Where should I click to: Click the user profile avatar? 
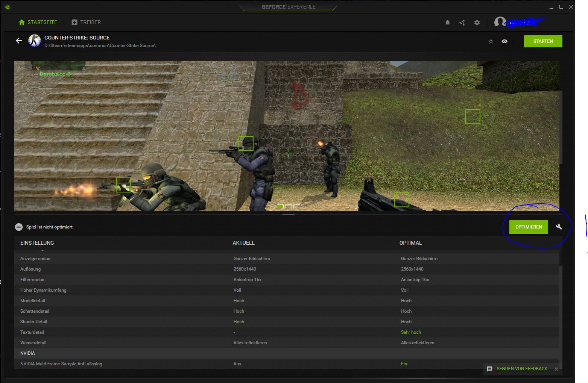click(500, 22)
